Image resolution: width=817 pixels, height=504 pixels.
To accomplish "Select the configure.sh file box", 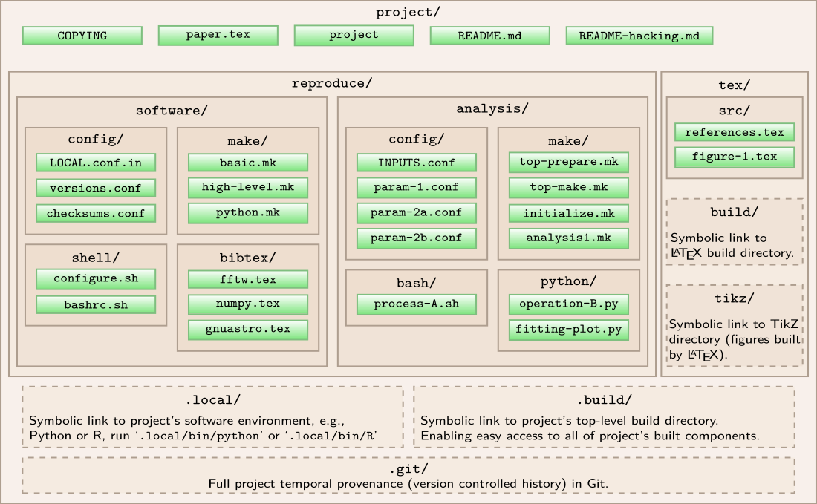I will (96, 279).
